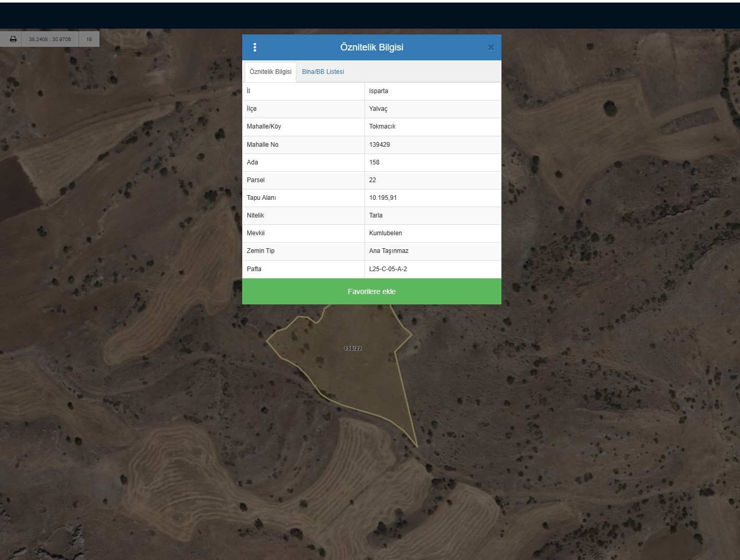740x560 pixels.
Task: Click the Mahalle No value 139429
Action: (380, 145)
